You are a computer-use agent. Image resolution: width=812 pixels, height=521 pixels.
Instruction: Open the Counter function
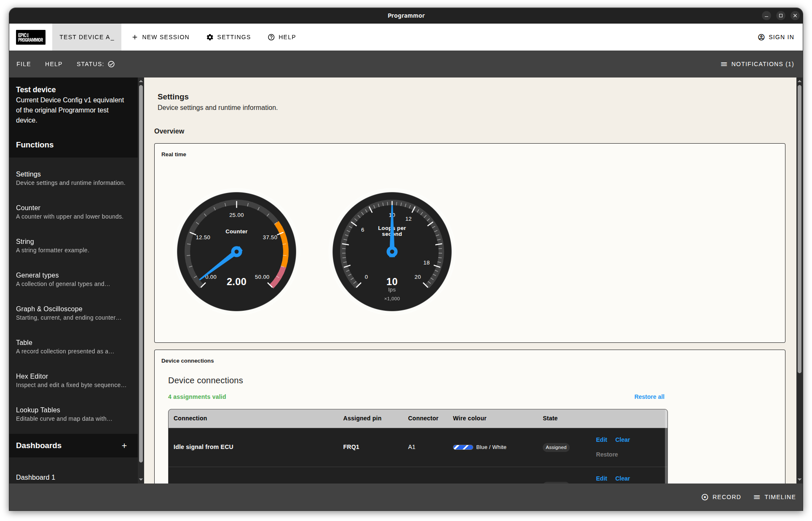click(x=73, y=212)
